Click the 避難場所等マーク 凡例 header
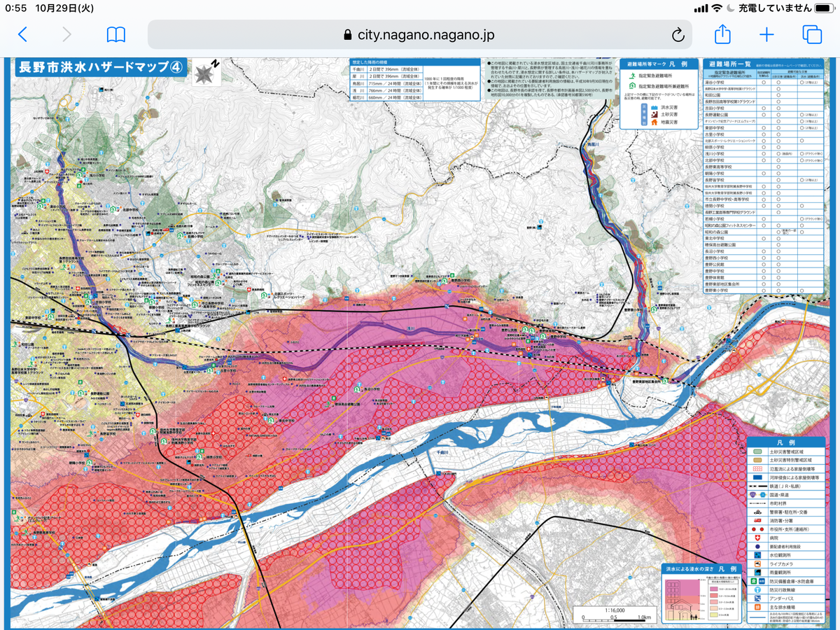The width and height of the screenshot is (840, 630). point(657,64)
